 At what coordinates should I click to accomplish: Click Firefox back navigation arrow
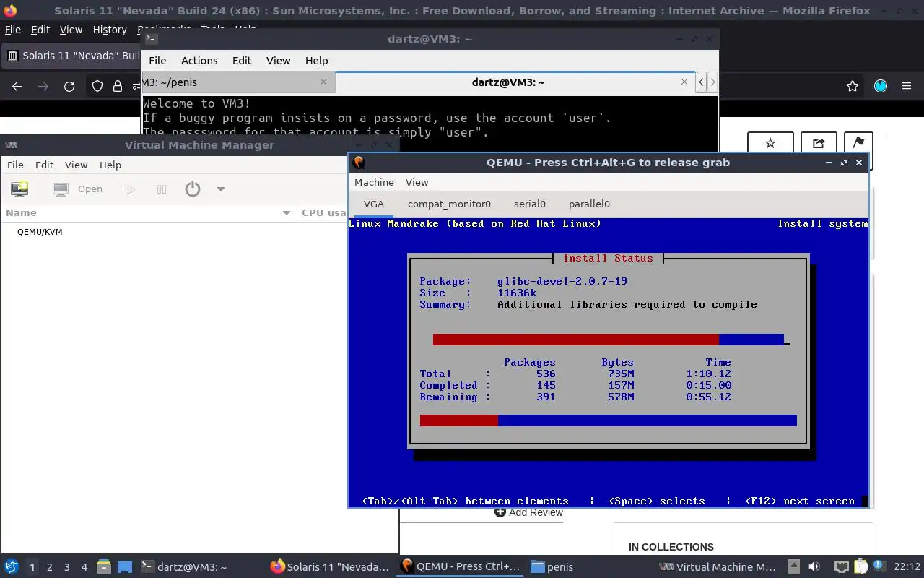[x=17, y=87]
